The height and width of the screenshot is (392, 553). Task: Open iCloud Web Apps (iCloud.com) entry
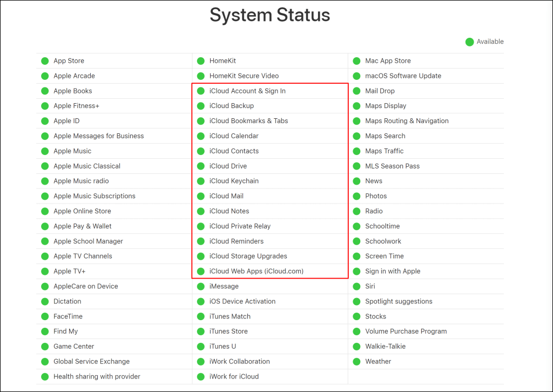pyautogui.click(x=257, y=271)
